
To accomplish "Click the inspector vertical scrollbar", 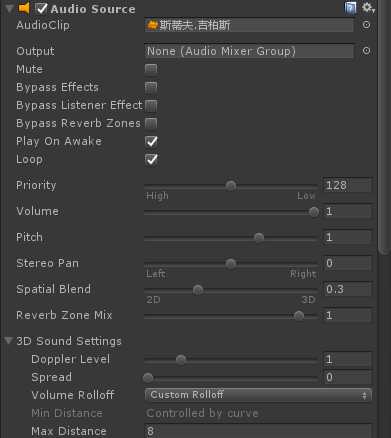I will pos(384,127).
